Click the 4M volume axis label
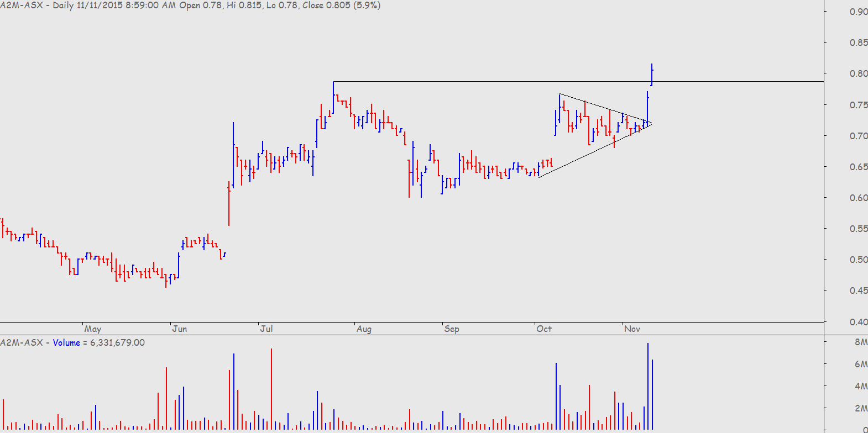The width and height of the screenshot is (868, 433). pyautogui.click(x=861, y=386)
